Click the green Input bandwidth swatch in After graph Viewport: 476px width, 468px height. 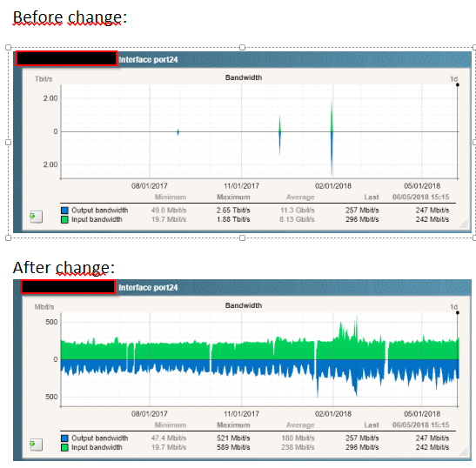64,448
